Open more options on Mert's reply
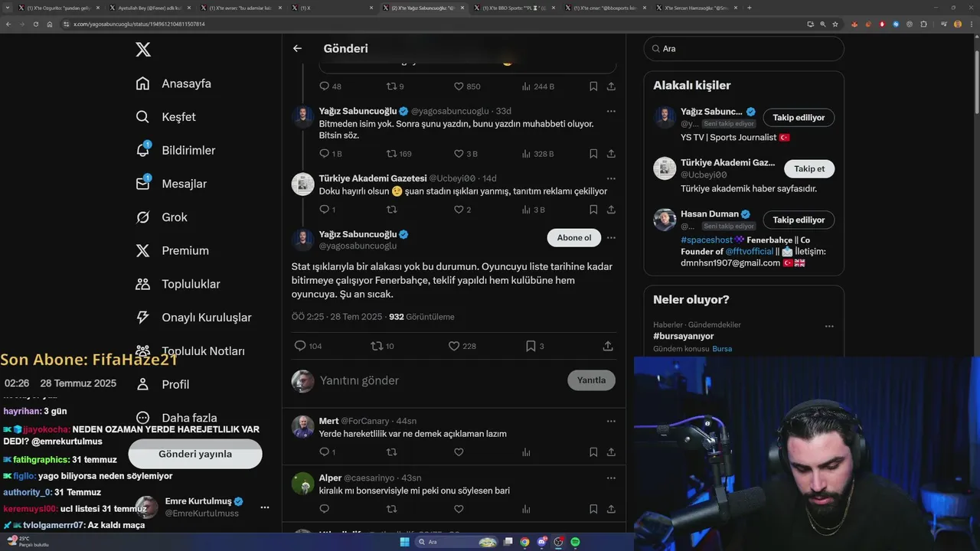The height and width of the screenshot is (551, 980). 611,421
